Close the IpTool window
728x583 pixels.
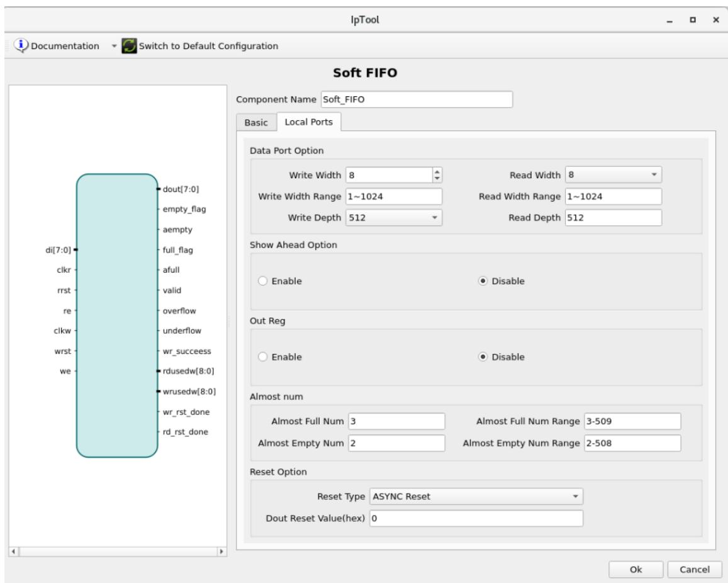click(716, 20)
